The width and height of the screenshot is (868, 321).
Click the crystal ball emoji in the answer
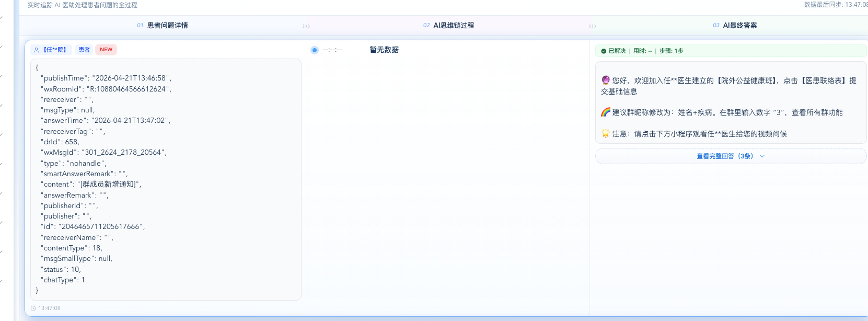tap(606, 80)
